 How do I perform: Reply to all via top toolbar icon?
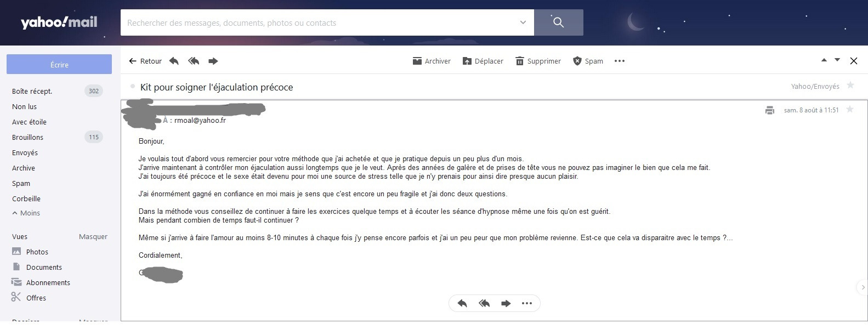tap(194, 61)
